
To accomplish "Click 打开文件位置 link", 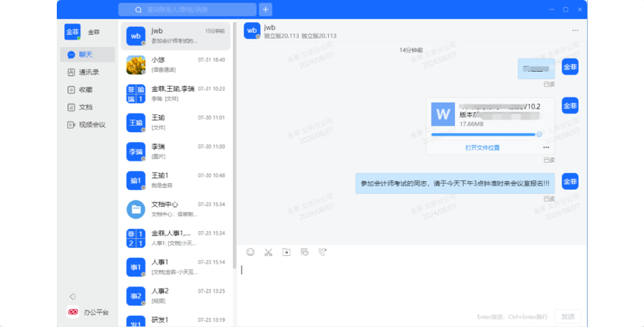I will pyautogui.click(x=482, y=147).
